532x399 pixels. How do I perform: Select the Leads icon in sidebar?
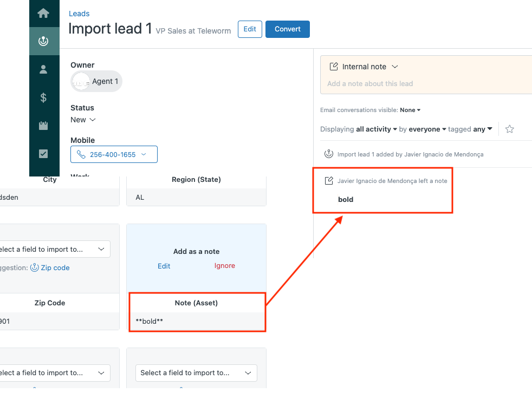click(44, 41)
